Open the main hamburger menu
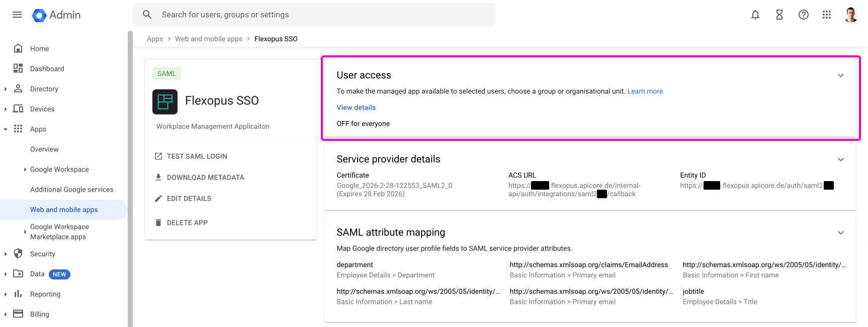 pyautogui.click(x=17, y=15)
